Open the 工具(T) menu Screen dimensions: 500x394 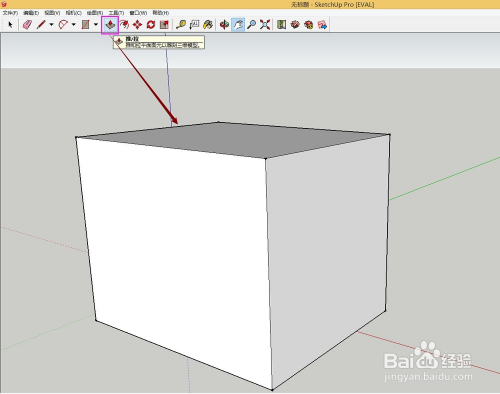click(116, 13)
